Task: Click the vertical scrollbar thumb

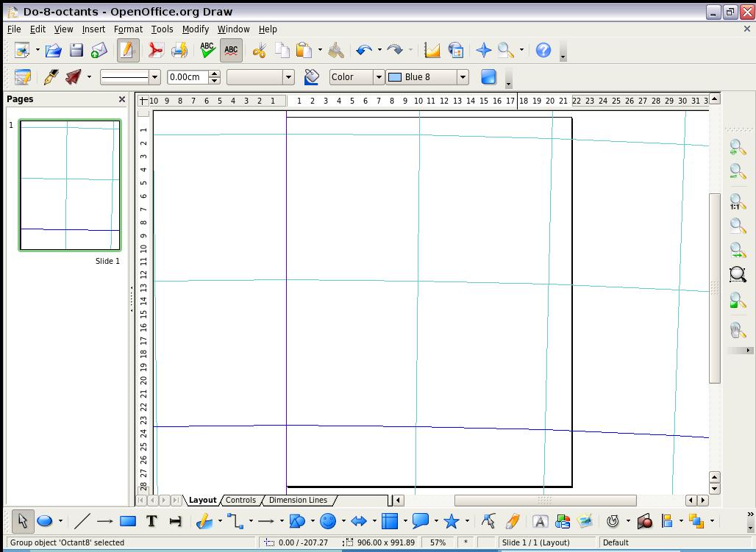Action: (715, 288)
